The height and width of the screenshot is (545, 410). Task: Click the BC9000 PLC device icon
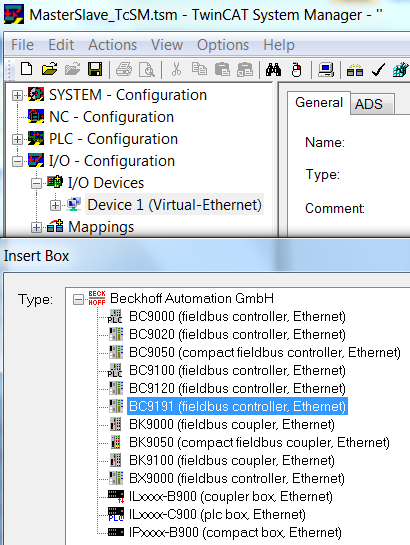[115, 316]
